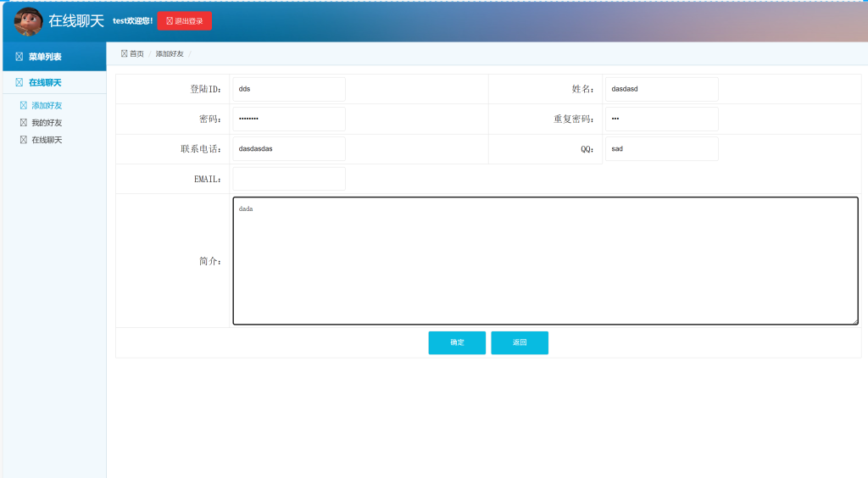The width and height of the screenshot is (868, 478).
Task: Click the 联系电话: label
Action: point(200,149)
